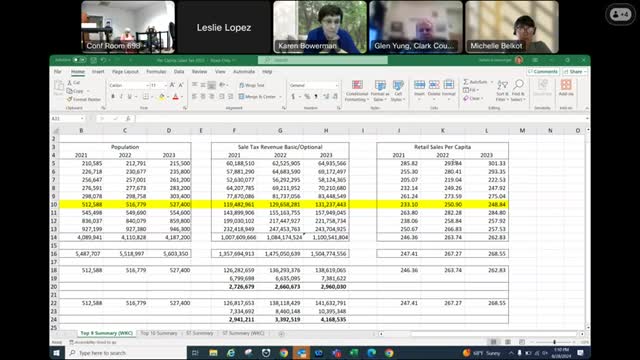Screen dimensions: 640x360
Task: Open the font size dropdown
Action: (165, 85)
